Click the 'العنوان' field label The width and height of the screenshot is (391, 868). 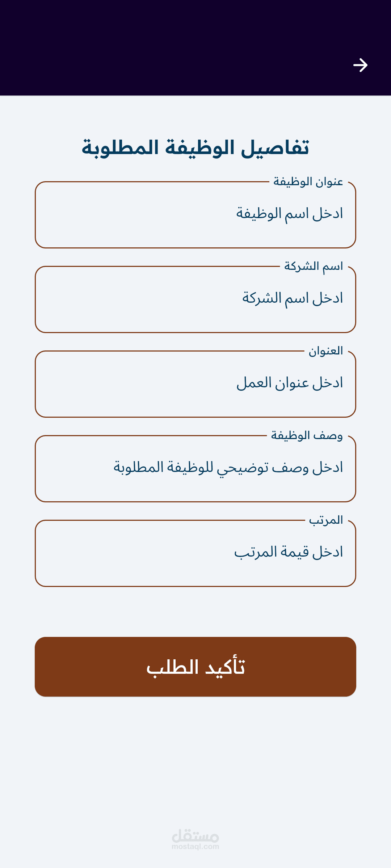tap(326, 351)
